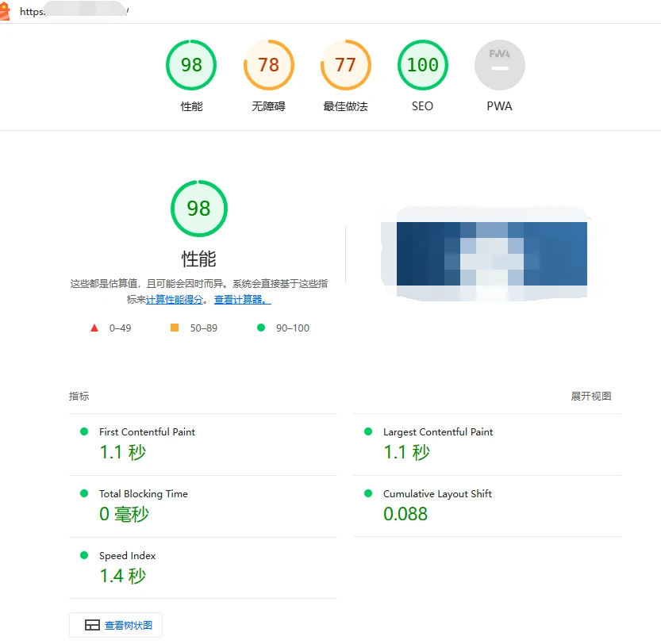Click the orange square 50–89 legend marker
This screenshot has height=644, width=661.
click(175, 328)
